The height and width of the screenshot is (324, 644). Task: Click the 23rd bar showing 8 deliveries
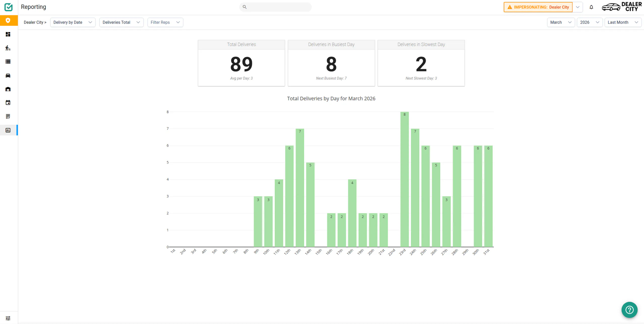[404, 179]
